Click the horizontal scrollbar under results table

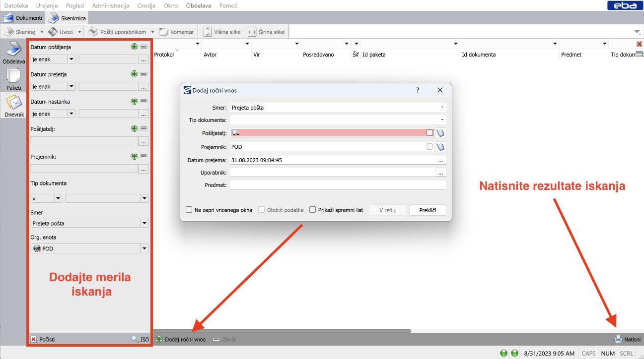282,331
